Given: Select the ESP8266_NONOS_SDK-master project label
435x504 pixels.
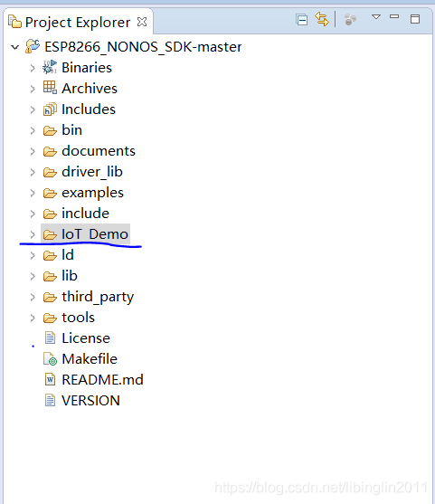Looking at the screenshot, I should 143,47.
